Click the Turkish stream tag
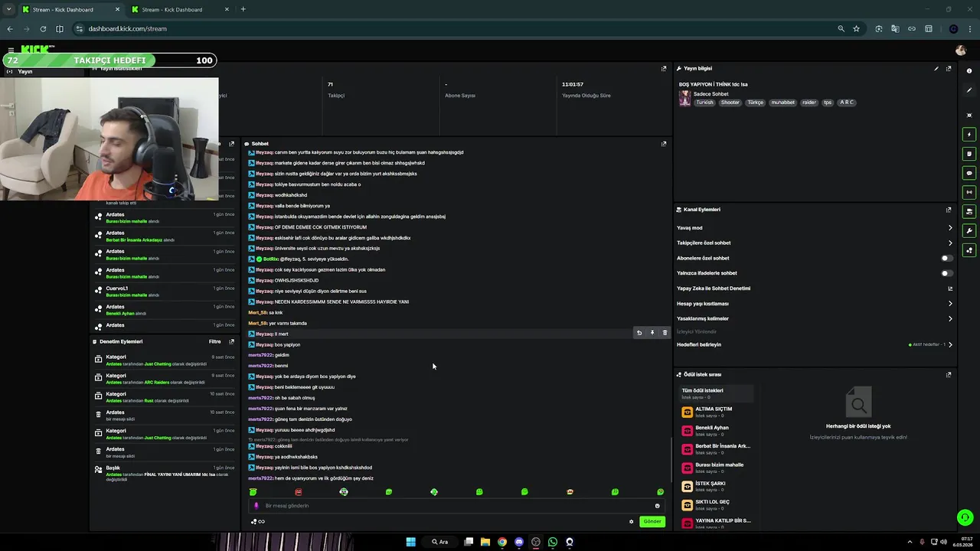This screenshot has height=551, width=980. click(704, 103)
